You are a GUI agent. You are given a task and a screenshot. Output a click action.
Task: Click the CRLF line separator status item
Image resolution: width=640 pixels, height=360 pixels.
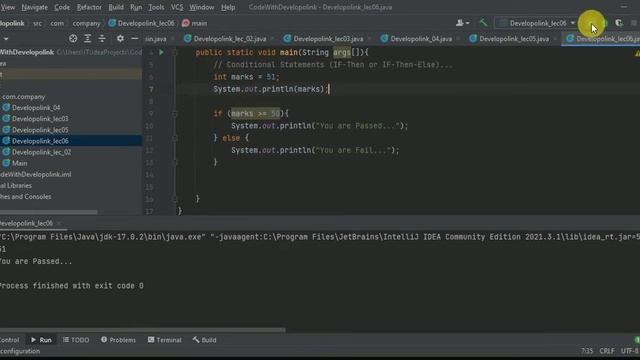click(x=607, y=351)
